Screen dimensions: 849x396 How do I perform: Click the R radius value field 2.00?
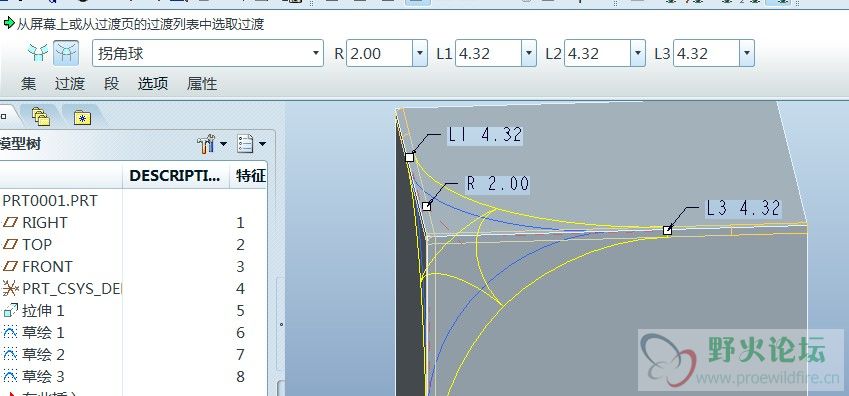point(380,53)
